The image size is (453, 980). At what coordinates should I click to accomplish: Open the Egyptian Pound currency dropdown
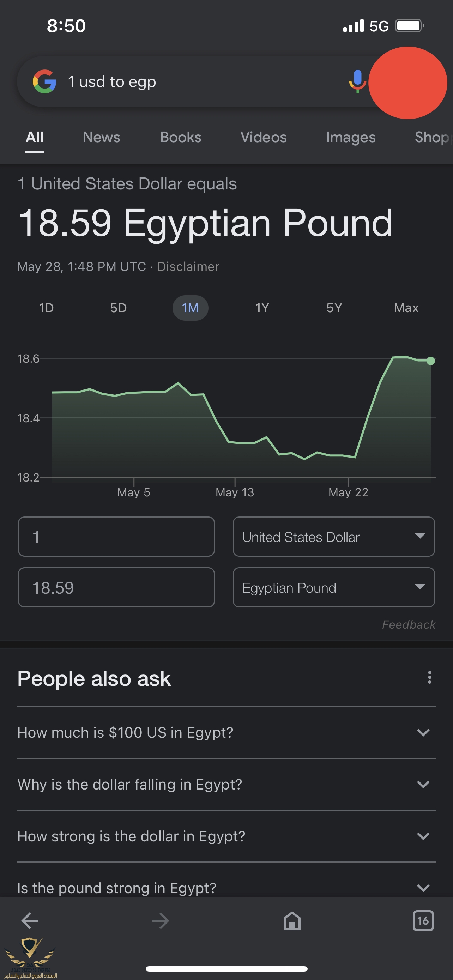(x=333, y=587)
